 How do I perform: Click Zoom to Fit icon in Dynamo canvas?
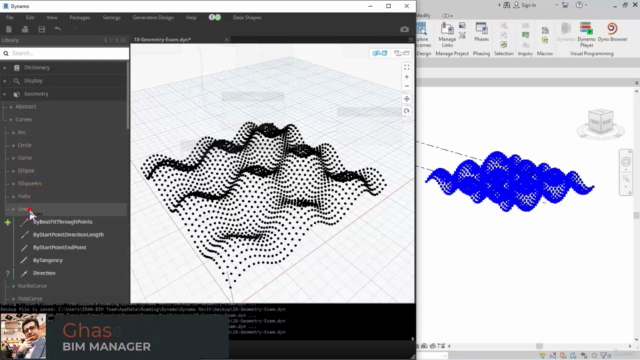click(x=407, y=67)
